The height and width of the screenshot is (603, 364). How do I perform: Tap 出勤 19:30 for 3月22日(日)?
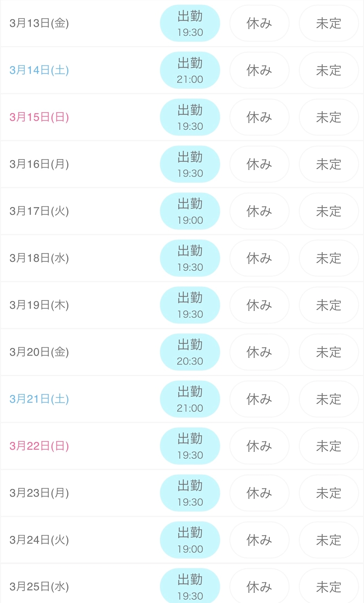point(190,446)
